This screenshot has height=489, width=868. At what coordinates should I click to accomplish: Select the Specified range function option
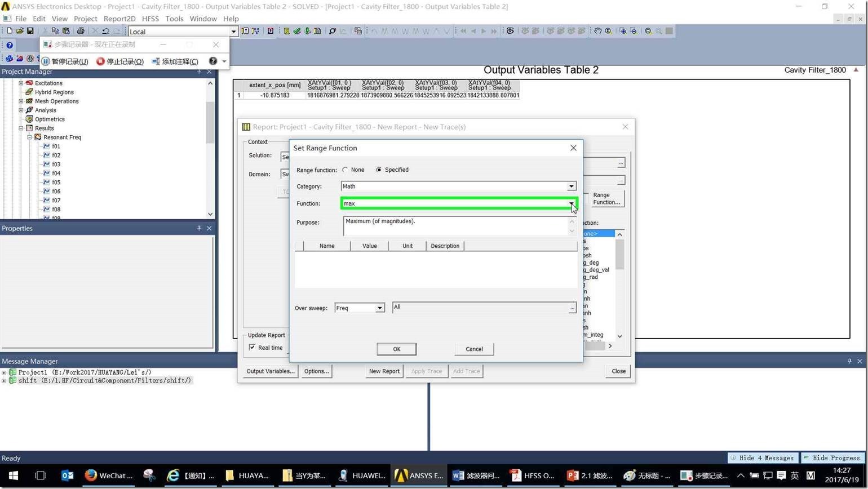(x=379, y=170)
